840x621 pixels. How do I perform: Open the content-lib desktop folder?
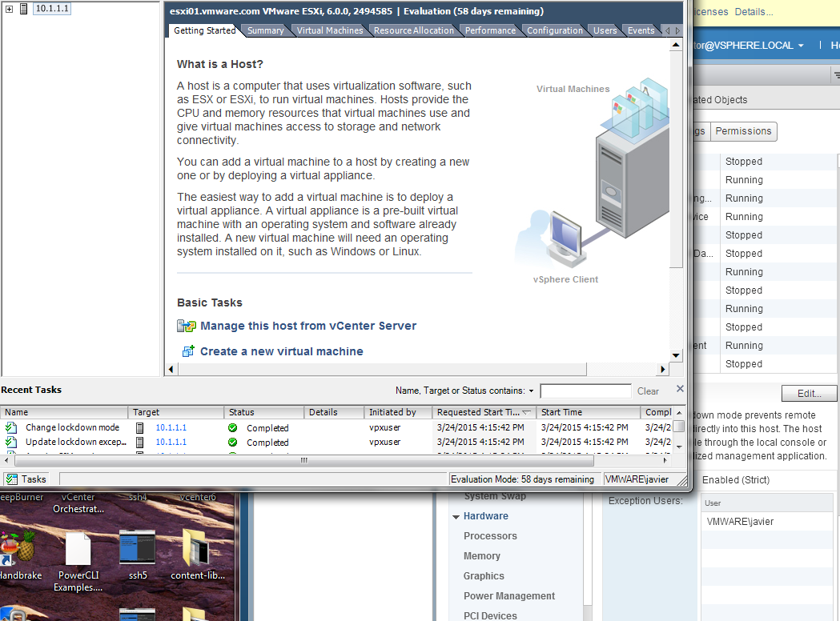click(198, 554)
